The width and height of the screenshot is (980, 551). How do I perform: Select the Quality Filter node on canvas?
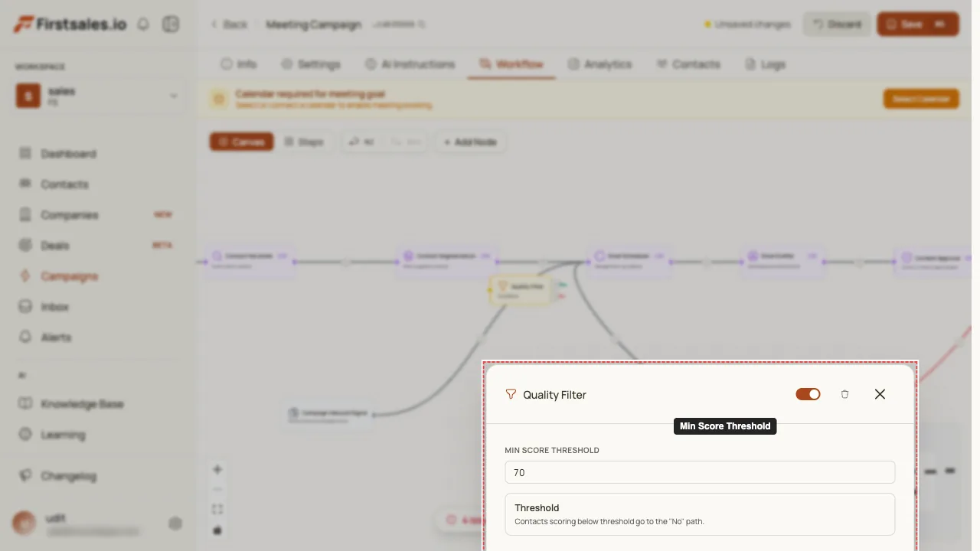(521, 290)
